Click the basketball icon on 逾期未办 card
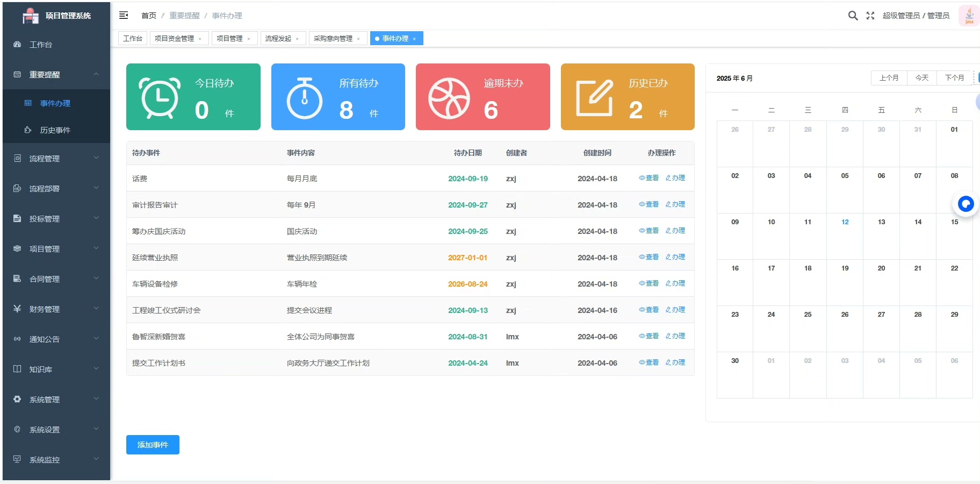This screenshot has width=980, height=484. click(449, 98)
